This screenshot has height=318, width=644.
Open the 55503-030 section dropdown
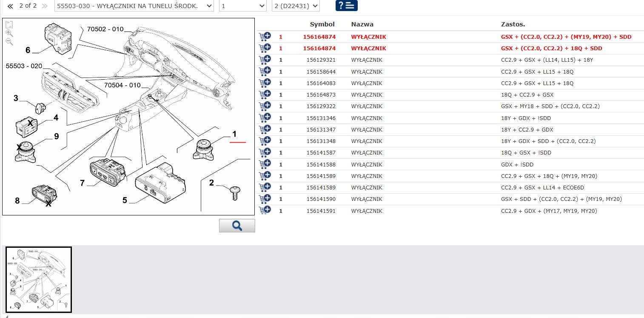(x=134, y=6)
